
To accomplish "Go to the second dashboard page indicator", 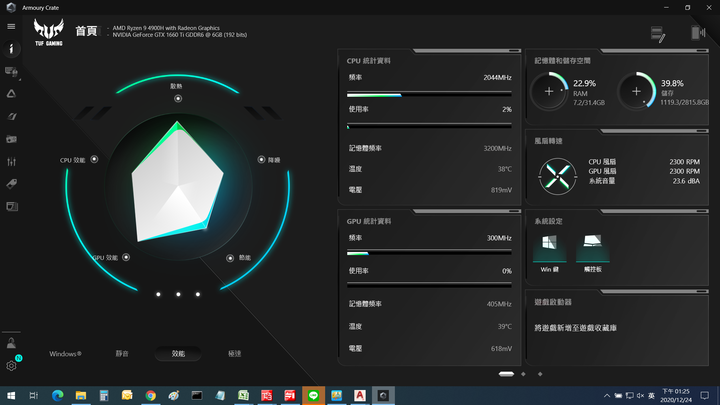I will tap(523, 374).
